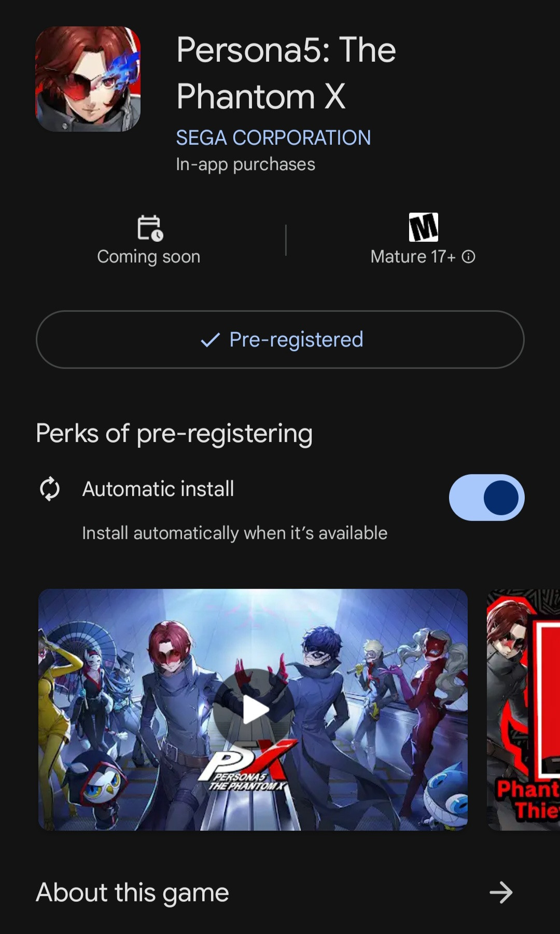Image resolution: width=560 pixels, height=934 pixels.
Task: Tap P5X logo on trailer thumbnail
Action: (249, 767)
